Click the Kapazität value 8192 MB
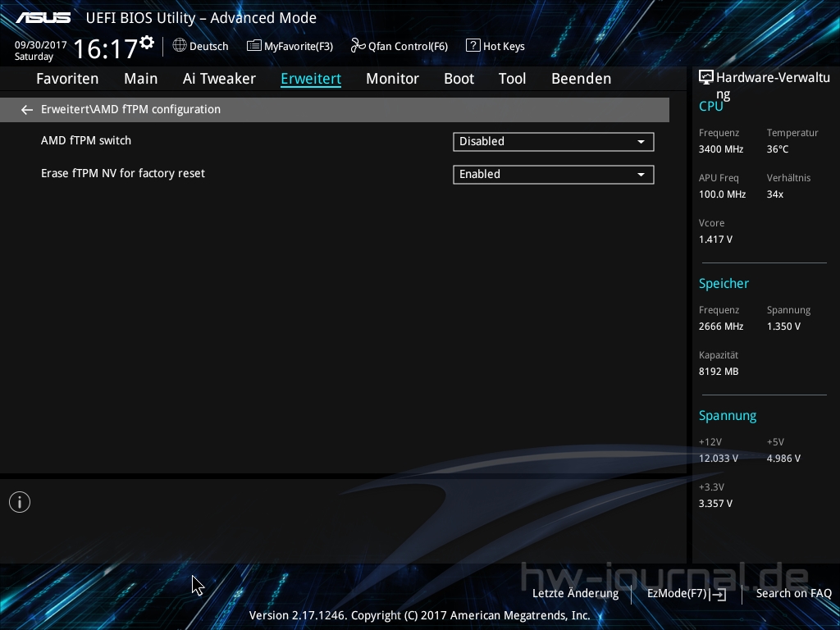Screen dimensions: 840x630 [x=719, y=372]
